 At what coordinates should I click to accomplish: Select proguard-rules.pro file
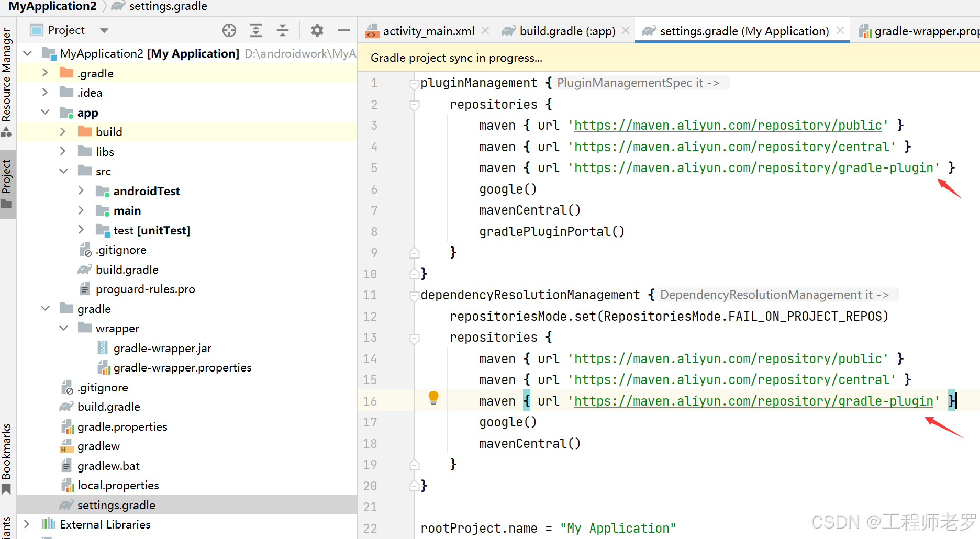tap(146, 289)
